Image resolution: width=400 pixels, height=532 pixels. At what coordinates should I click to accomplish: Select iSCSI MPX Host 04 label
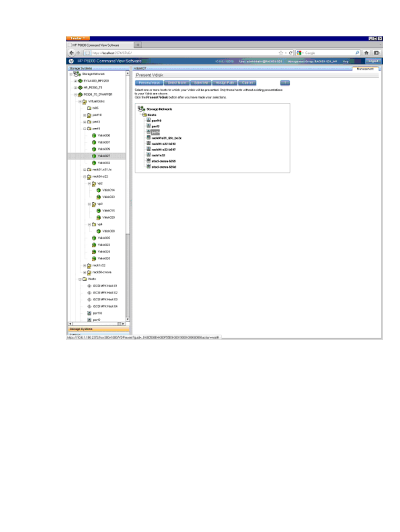click(x=105, y=306)
